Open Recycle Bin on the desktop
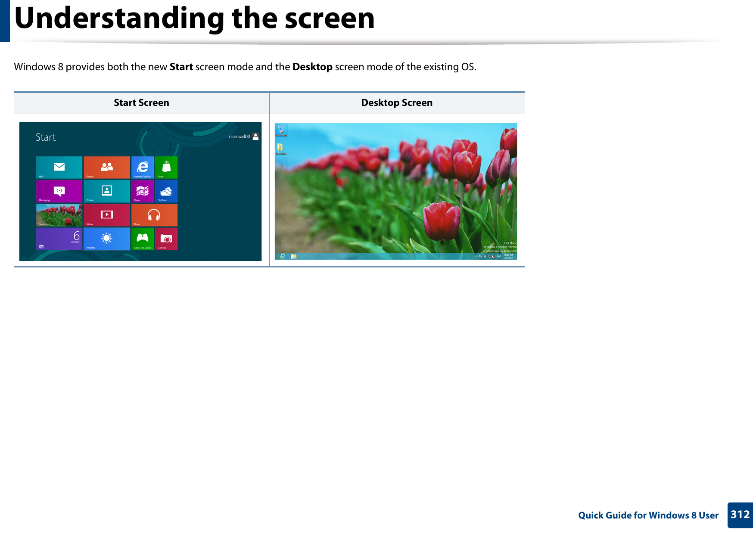 point(282,129)
